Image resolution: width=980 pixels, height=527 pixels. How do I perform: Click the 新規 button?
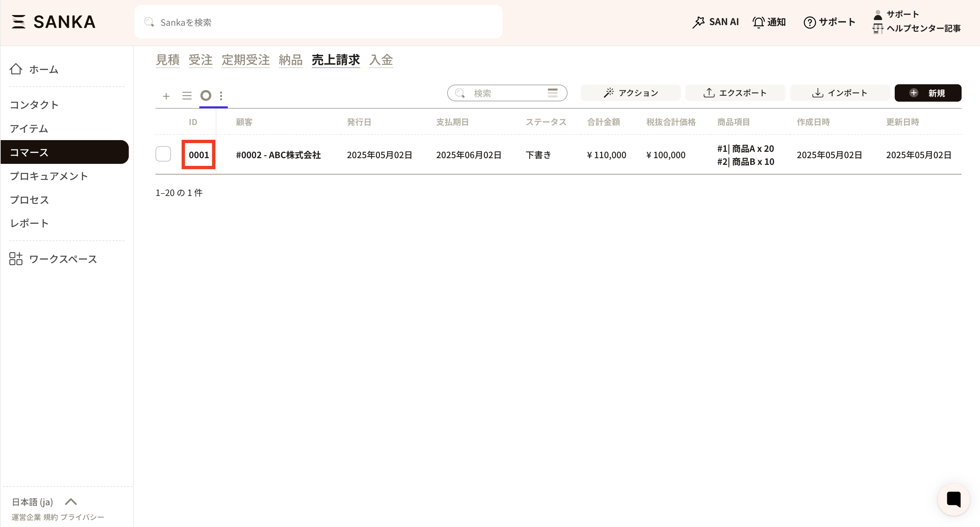pos(927,93)
